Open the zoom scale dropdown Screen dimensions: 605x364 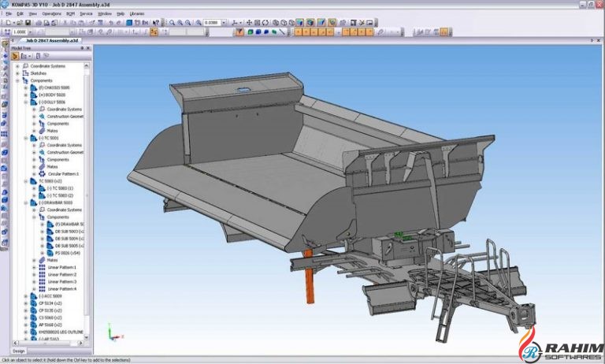223,23
